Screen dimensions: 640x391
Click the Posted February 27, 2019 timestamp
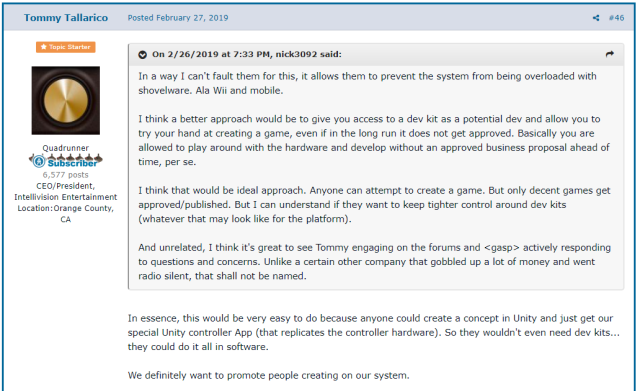178,18
